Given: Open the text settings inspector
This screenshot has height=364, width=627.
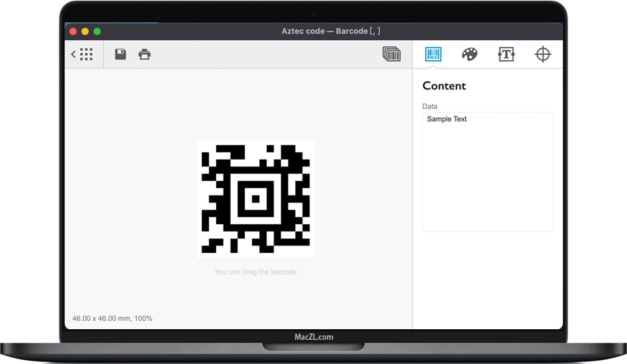Looking at the screenshot, I should pyautogui.click(x=506, y=54).
